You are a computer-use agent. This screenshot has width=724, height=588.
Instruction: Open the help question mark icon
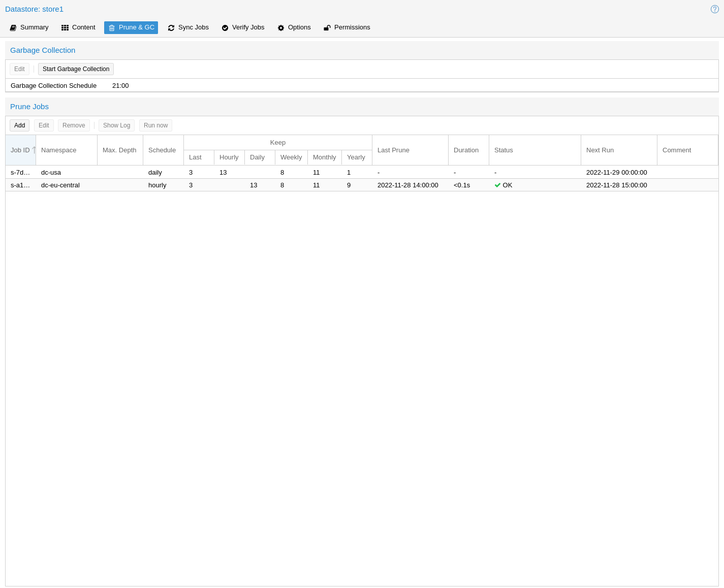click(x=714, y=9)
